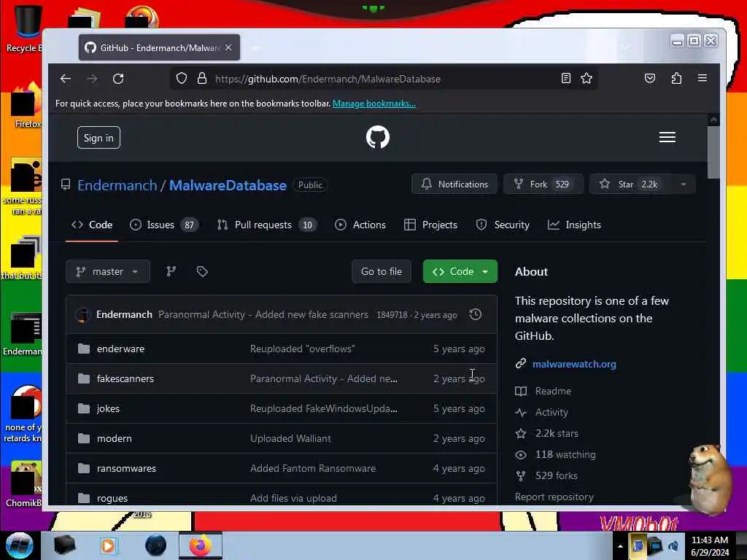Click the taskbar clock showing 11:43 AM
Screen dimensions: 747x560
point(710,546)
